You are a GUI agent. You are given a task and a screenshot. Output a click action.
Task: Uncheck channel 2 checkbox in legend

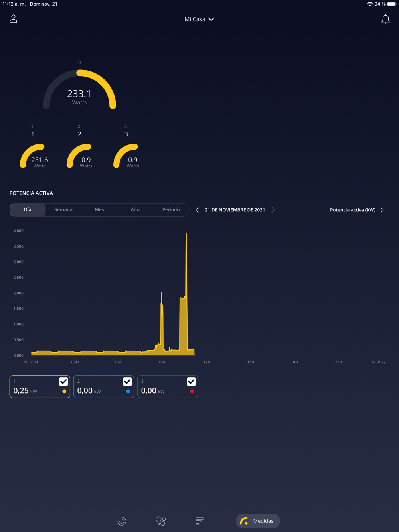[x=127, y=382]
